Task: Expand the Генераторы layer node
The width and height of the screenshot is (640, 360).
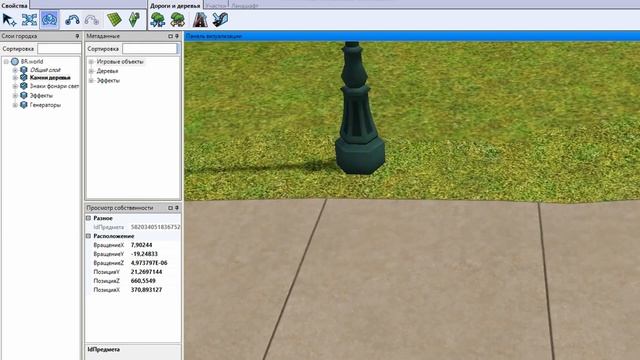Action: click(15, 105)
